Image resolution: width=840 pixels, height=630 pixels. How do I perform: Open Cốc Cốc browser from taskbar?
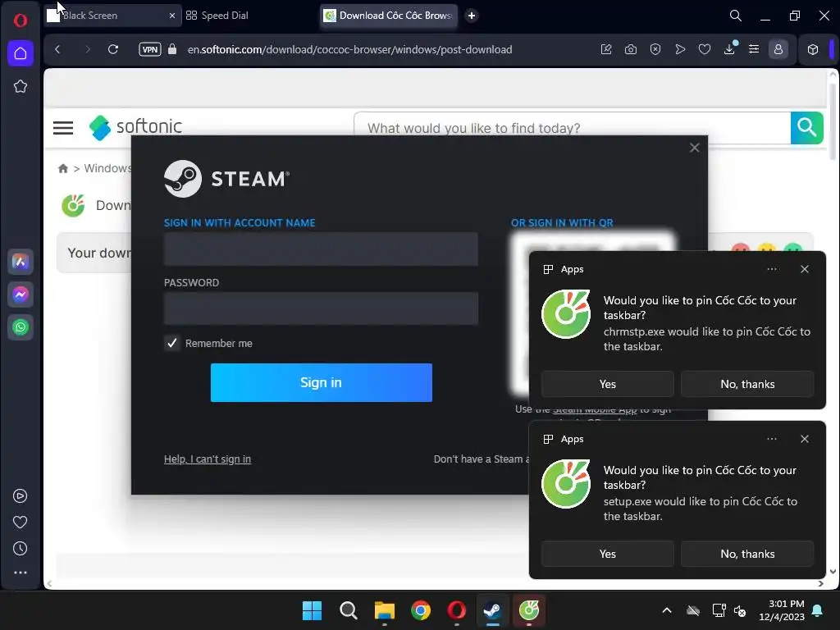coord(529,610)
